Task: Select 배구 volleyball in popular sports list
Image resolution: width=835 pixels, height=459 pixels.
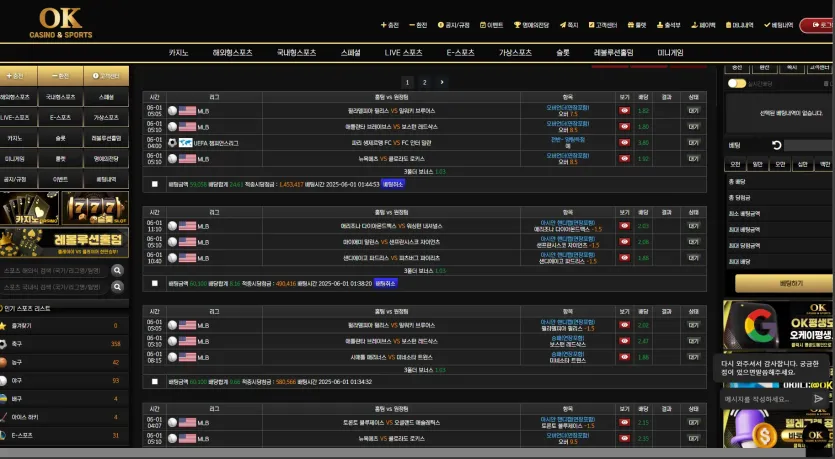Action: [x=64, y=399]
